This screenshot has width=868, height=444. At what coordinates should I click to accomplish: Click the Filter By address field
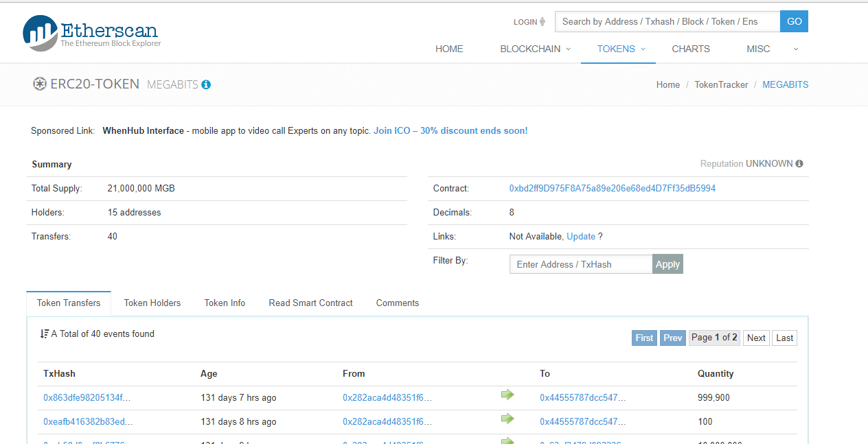tap(581, 264)
